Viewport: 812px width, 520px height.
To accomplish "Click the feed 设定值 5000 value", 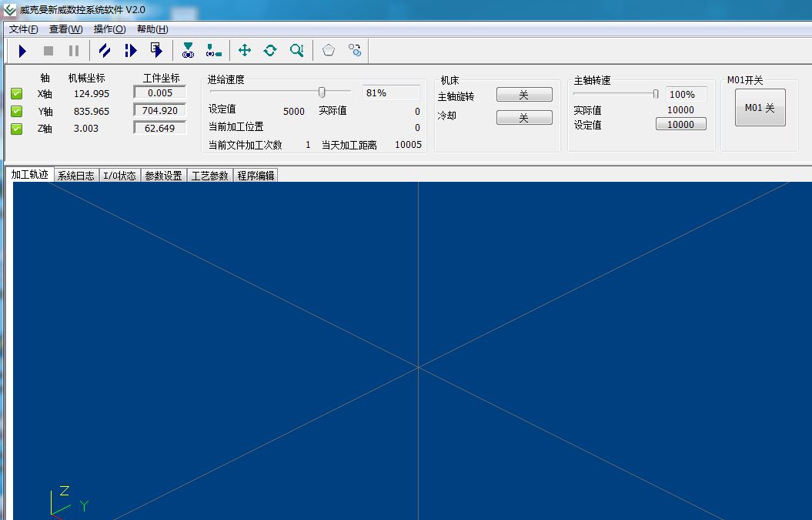I will click(x=293, y=112).
